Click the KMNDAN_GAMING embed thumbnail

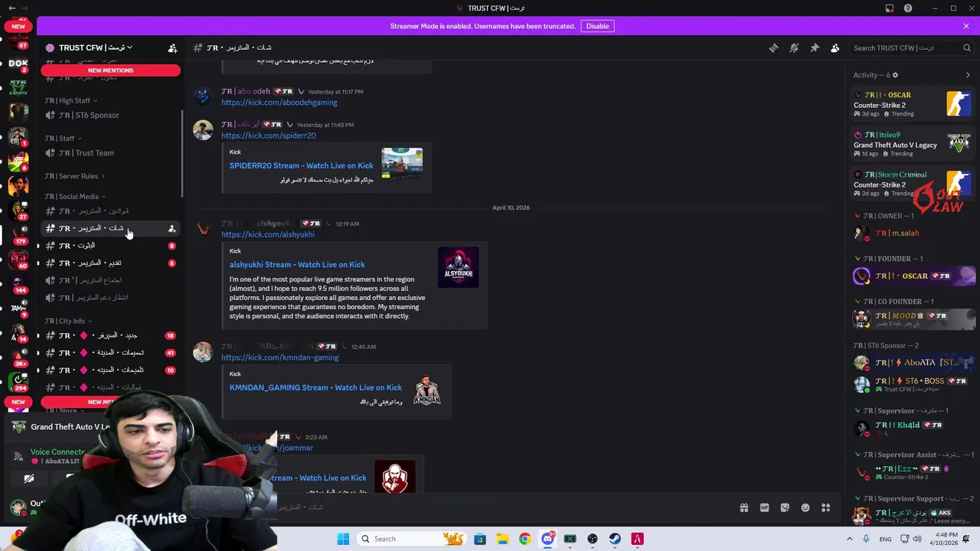(426, 391)
